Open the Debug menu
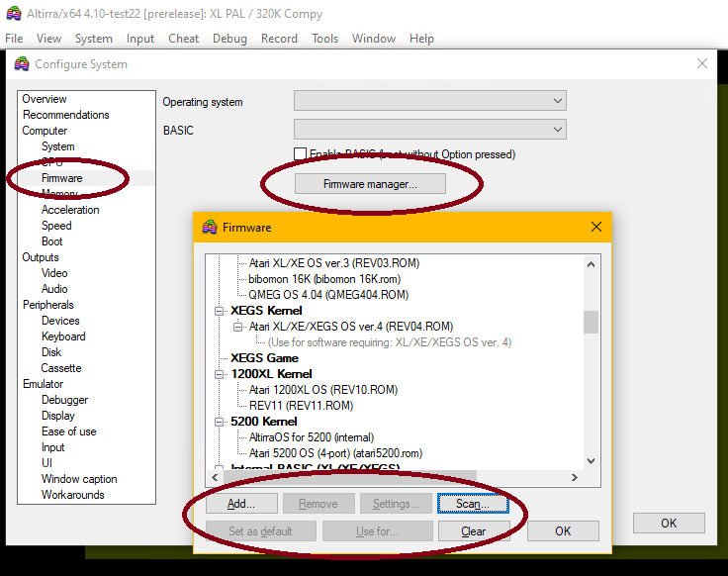The height and width of the screenshot is (576, 728). [x=229, y=39]
